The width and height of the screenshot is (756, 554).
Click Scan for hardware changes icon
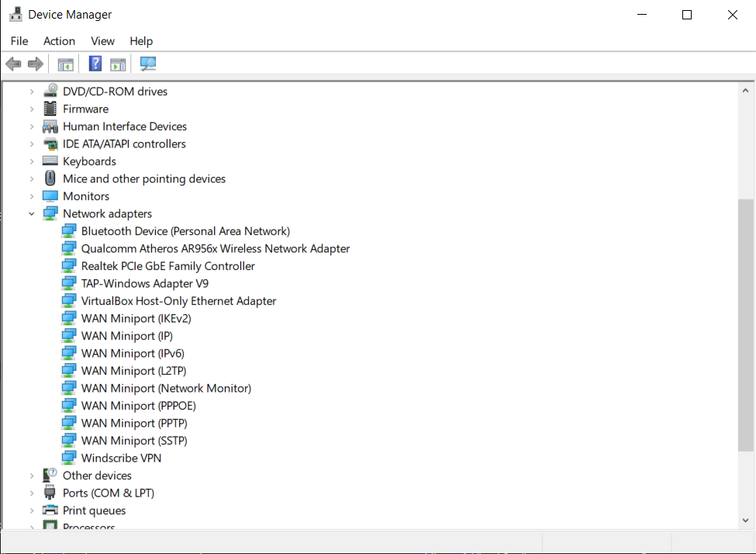(x=147, y=64)
